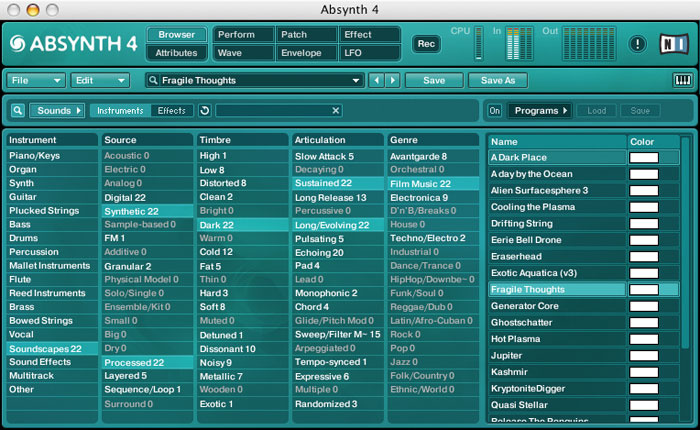Click the programs Save button beside Load

(x=640, y=111)
